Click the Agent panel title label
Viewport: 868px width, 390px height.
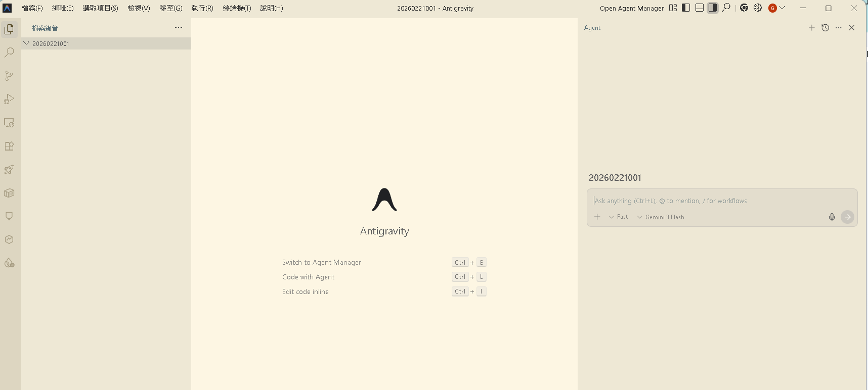[x=592, y=28]
